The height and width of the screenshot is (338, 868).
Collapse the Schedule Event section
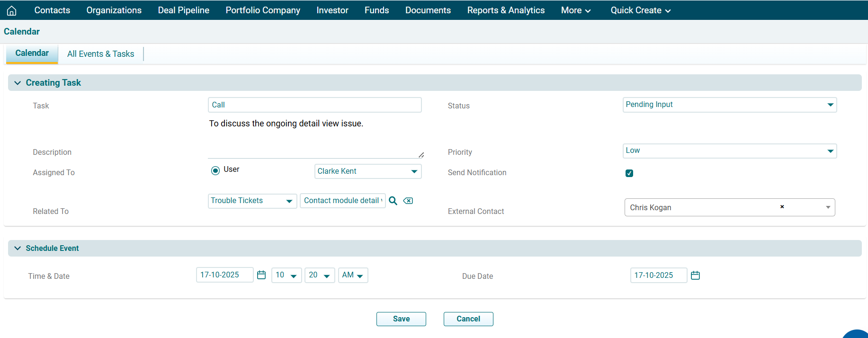18,249
